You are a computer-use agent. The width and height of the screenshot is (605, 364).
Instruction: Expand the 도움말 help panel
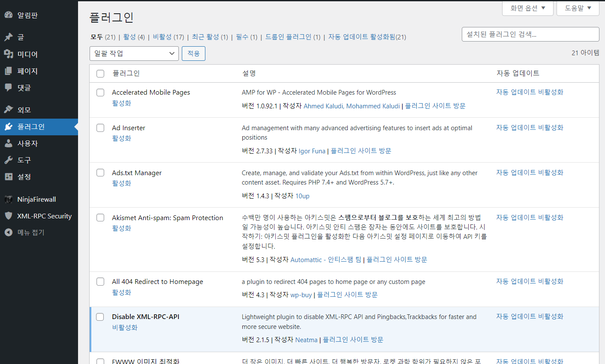click(578, 8)
